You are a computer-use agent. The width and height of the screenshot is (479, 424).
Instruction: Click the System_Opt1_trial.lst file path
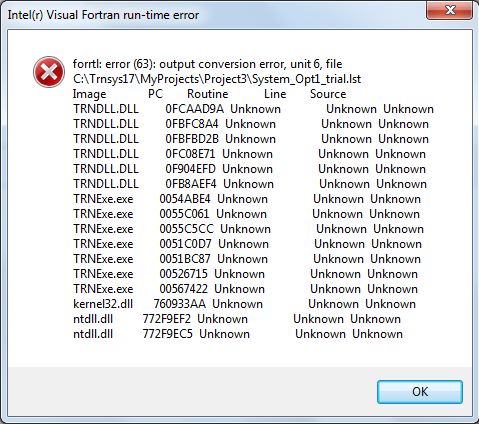(x=217, y=79)
